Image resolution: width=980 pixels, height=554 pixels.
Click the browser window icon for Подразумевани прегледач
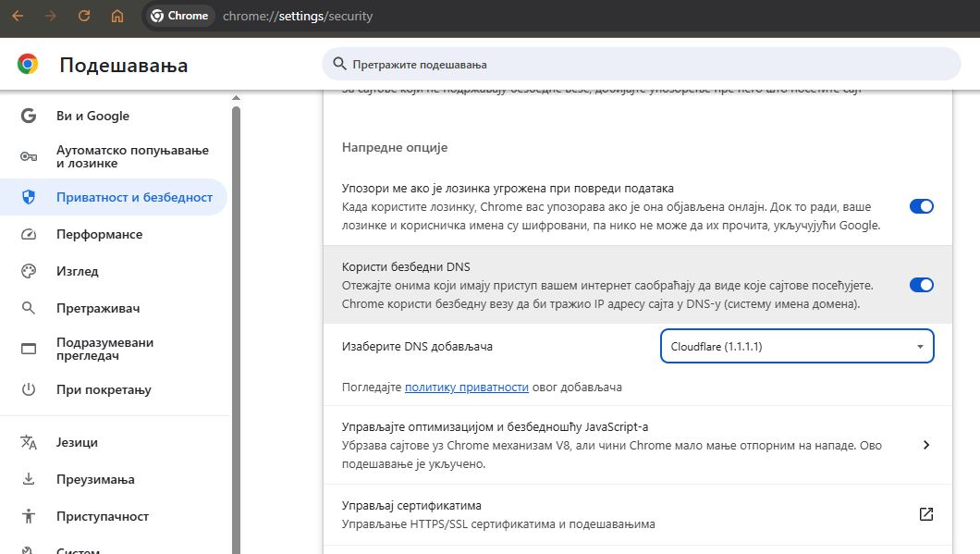pos(28,349)
